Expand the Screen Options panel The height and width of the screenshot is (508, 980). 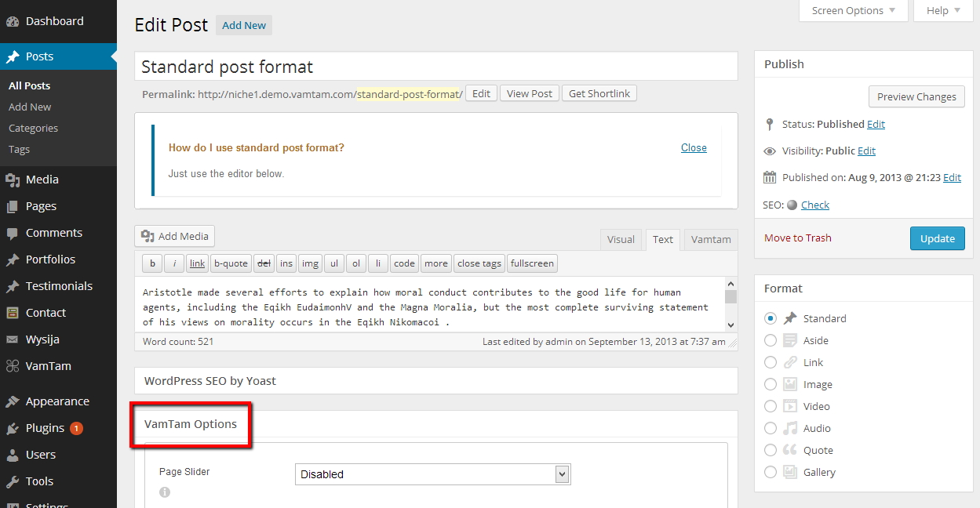pyautogui.click(x=854, y=11)
